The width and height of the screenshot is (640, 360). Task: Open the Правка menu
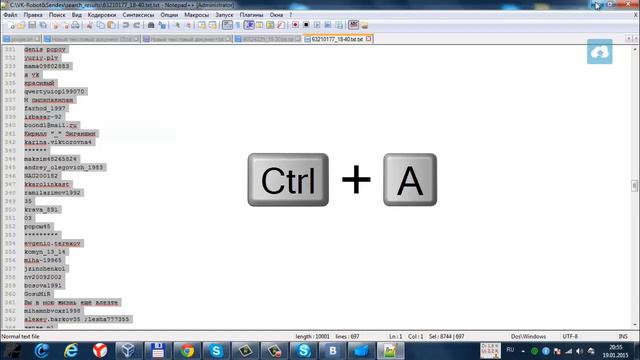coord(33,15)
